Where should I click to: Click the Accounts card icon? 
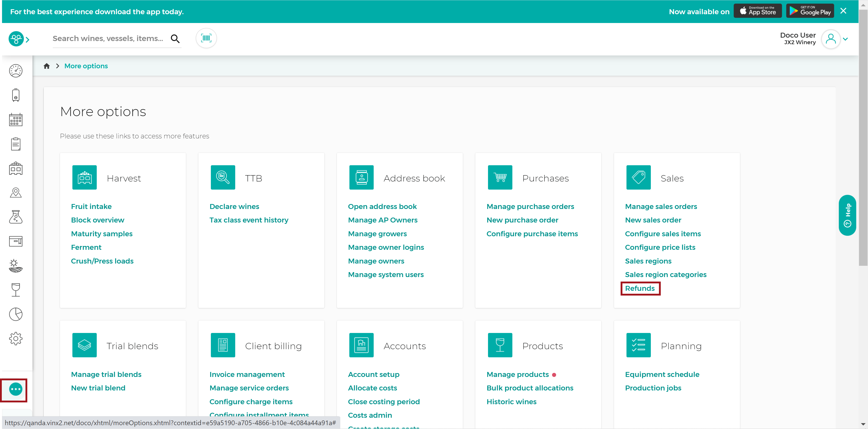click(x=361, y=345)
